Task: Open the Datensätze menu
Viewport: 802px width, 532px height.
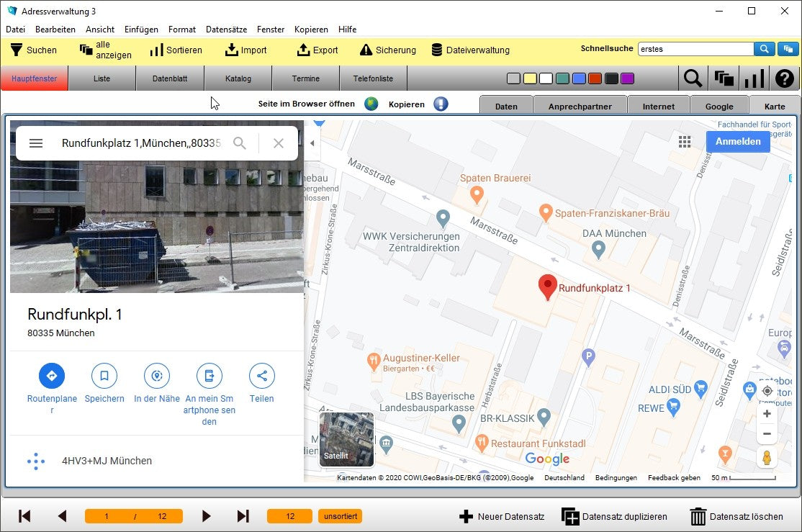Action: [226, 30]
